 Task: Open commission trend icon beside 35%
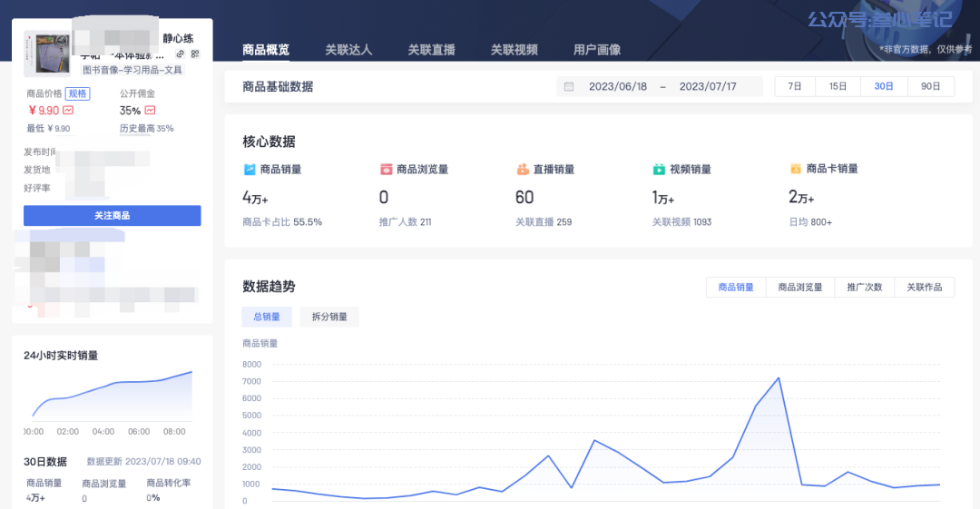tap(150, 110)
